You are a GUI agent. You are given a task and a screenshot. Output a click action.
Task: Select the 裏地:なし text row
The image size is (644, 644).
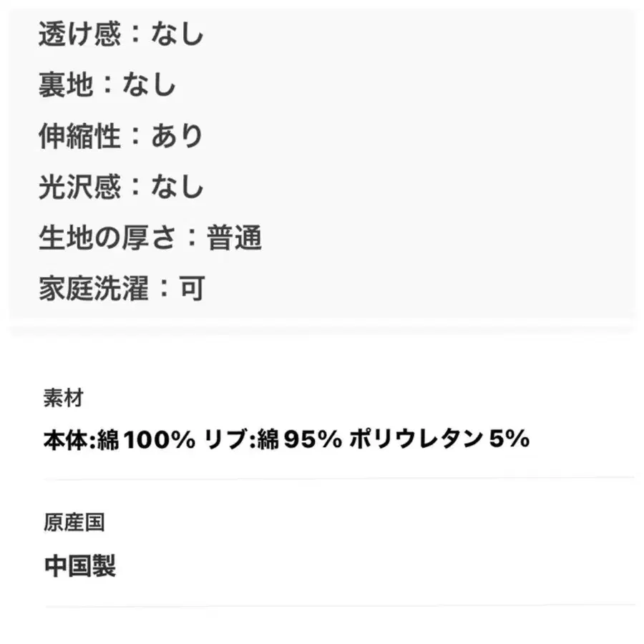pos(107,84)
